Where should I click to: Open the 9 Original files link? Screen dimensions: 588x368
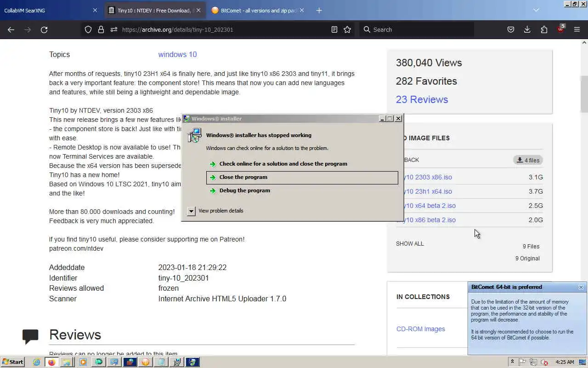[527, 259]
